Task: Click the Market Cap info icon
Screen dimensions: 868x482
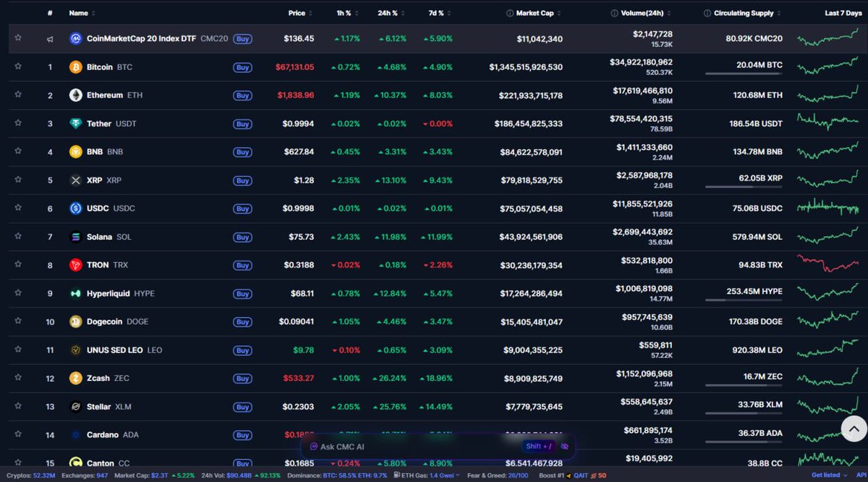Action: click(x=510, y=13)
